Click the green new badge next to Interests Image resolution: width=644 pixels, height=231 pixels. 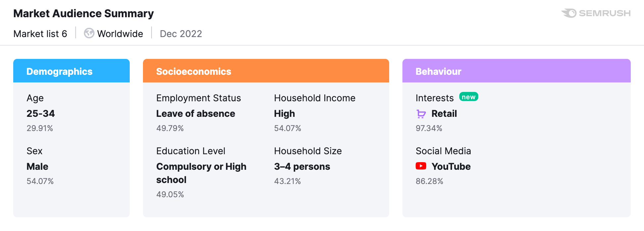tap(469, 97)
